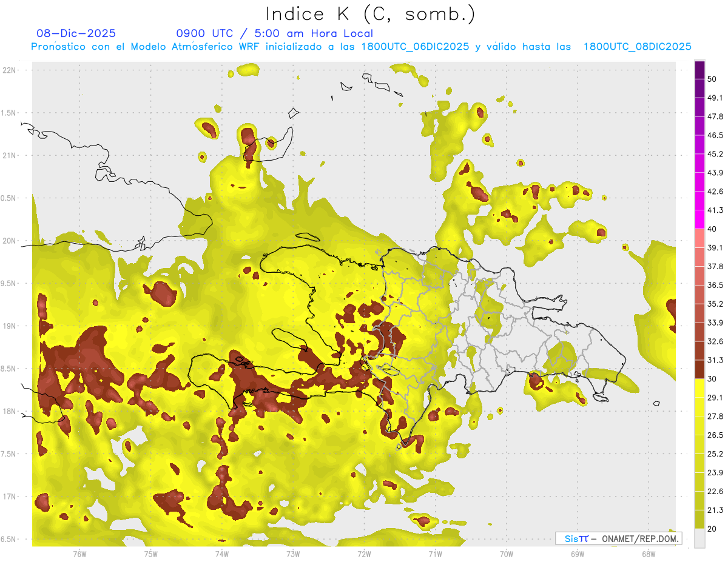Click the "46.5" color scale value
The width and height of the screenshot is (728, 562).
pyautogui.click(x=715, y=135)
